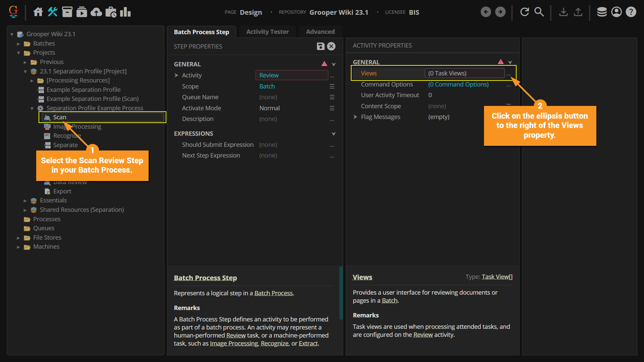The width and height of the screenshot is (644, 362).
Task: Open the Help question mark icon
Action: 631,12
